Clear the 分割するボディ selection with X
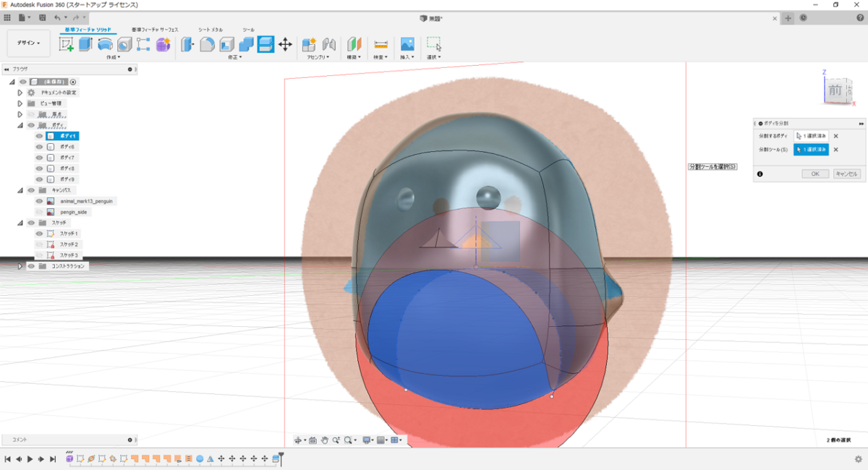The height and width of the screenshot is (470, 868). (835, 136)
